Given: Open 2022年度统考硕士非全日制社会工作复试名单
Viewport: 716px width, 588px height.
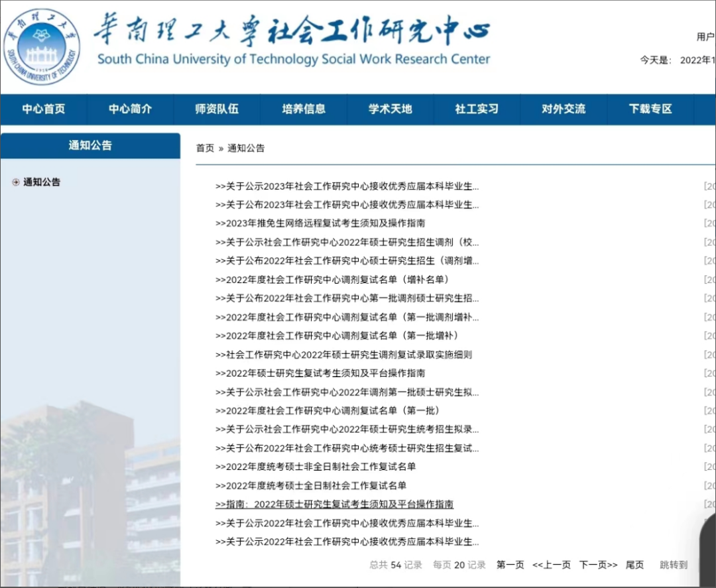Looking at the screenshot, I should tap(316, 467).
